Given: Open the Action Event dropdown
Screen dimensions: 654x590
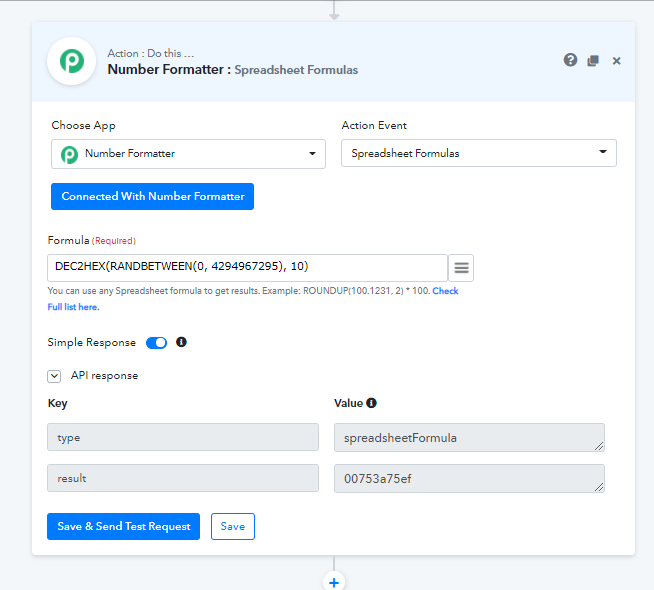Looking at the screenshot, I should pyautogui.click(x=478, y=153).
